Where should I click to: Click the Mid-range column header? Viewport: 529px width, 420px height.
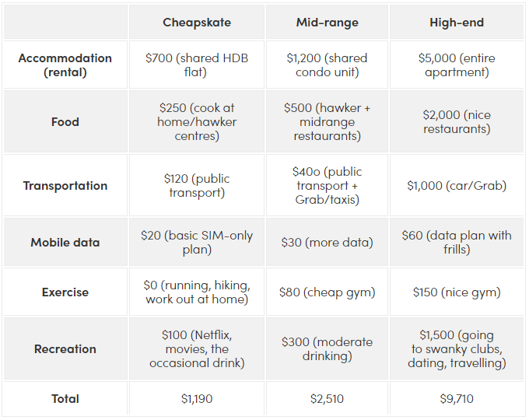tap(327, 23)
